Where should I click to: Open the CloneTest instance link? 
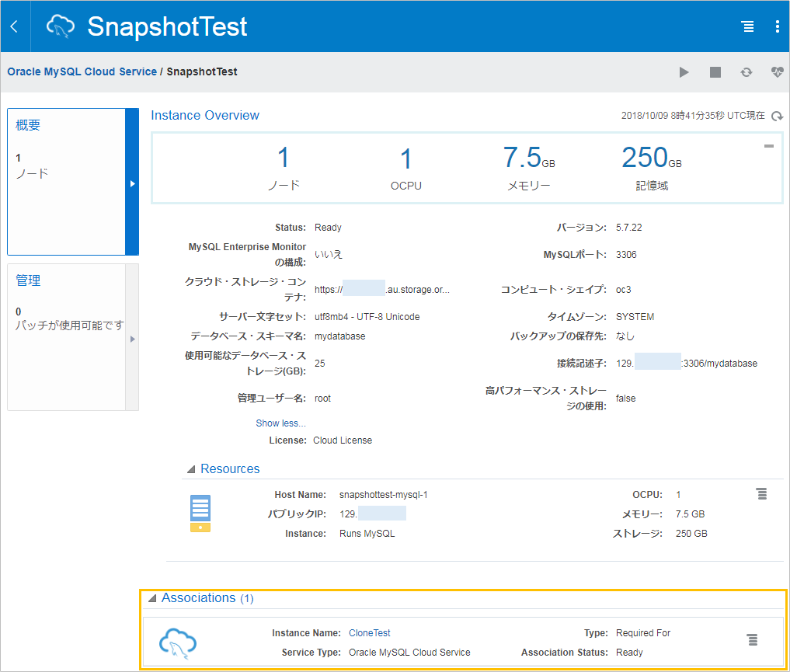click(x=369, y=632)
